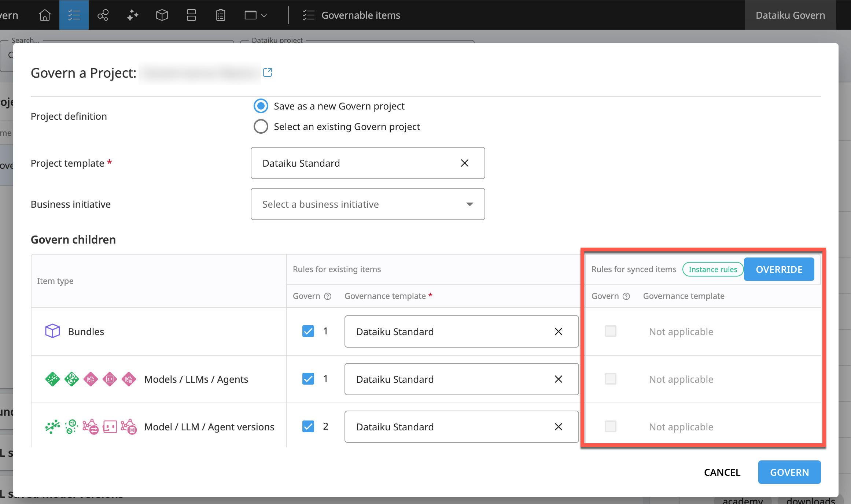851x504 pixels.
Task: Click Governable items title in navbar
Action: [x=361, y=15]
